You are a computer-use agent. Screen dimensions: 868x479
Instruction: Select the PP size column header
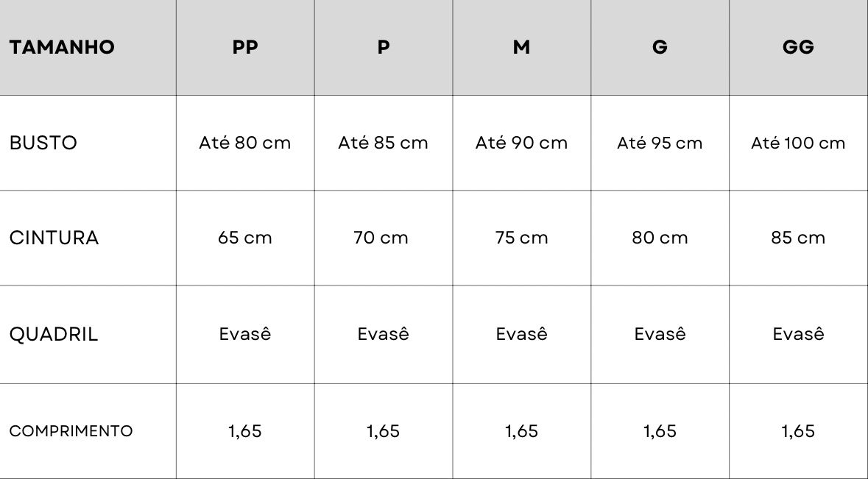click(245, 47)
